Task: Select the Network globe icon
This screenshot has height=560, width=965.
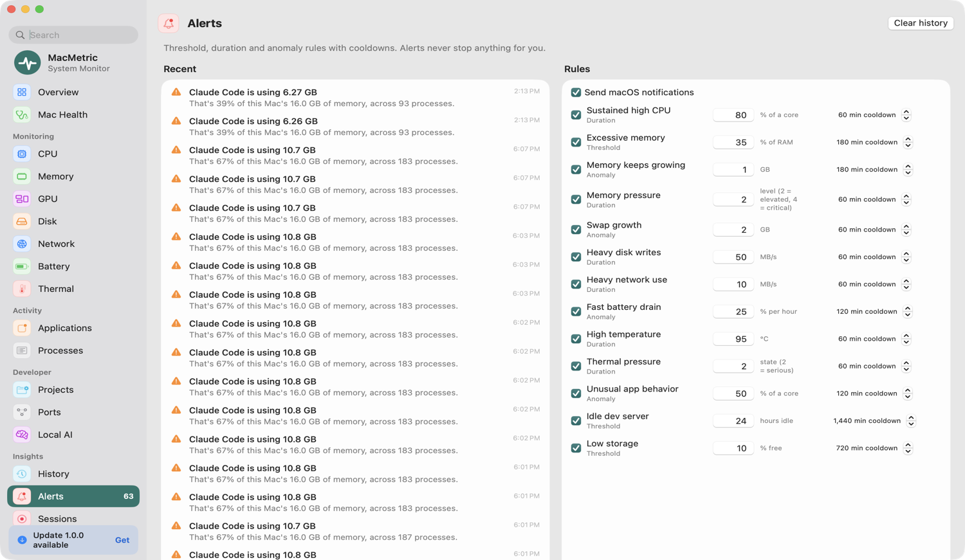Action: (22, 244)
